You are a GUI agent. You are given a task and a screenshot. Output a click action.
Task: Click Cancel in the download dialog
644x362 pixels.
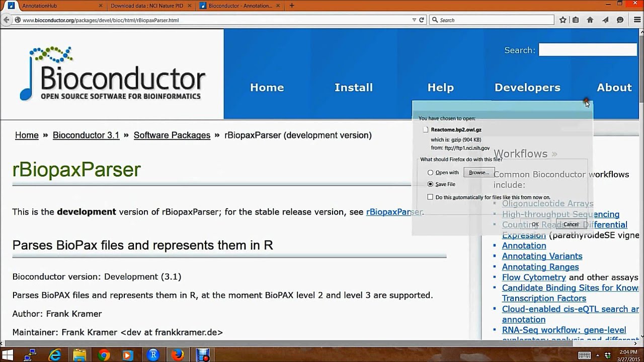coord(571,224)
